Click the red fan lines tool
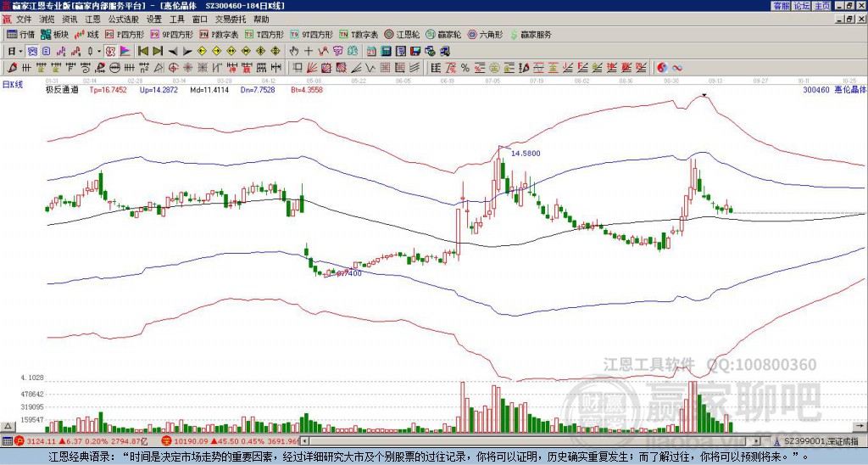Viewport: 868px width, 465px height. (x=312, y=68)
